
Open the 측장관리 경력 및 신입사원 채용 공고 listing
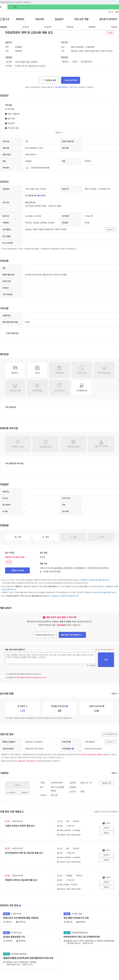(21, 880)
